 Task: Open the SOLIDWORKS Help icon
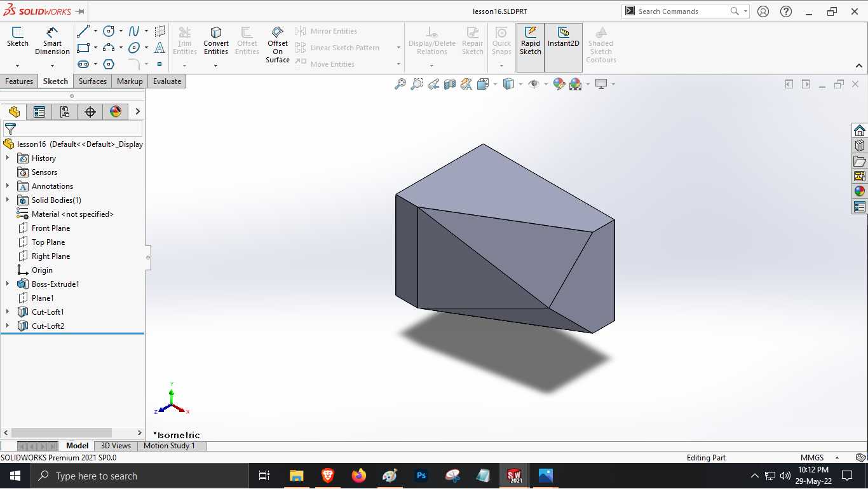[786, 11]
